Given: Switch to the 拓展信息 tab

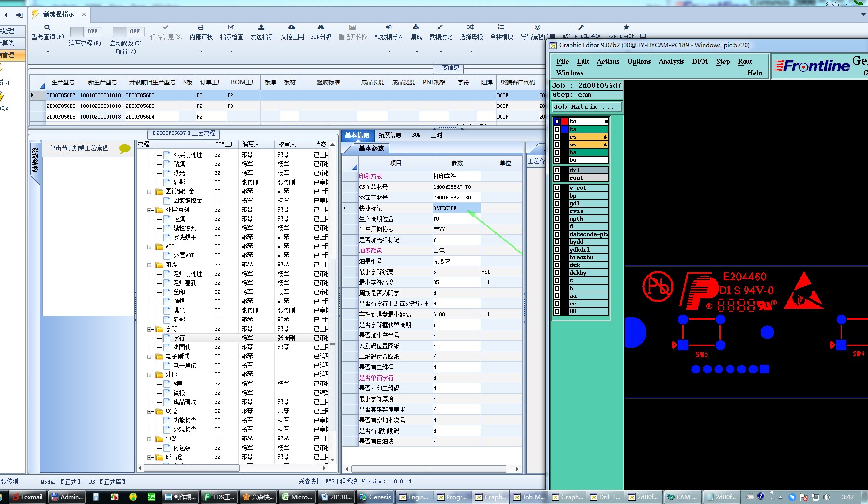Looking at the screenshot, I should tap(390, 135).
